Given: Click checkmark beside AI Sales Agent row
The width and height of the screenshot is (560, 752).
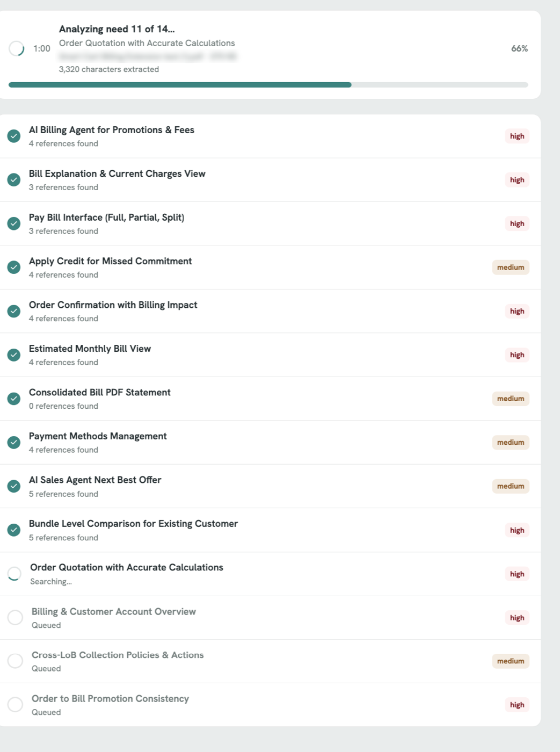Looking at the screenshot, I should pyautogui.click(x=14, y=486).
